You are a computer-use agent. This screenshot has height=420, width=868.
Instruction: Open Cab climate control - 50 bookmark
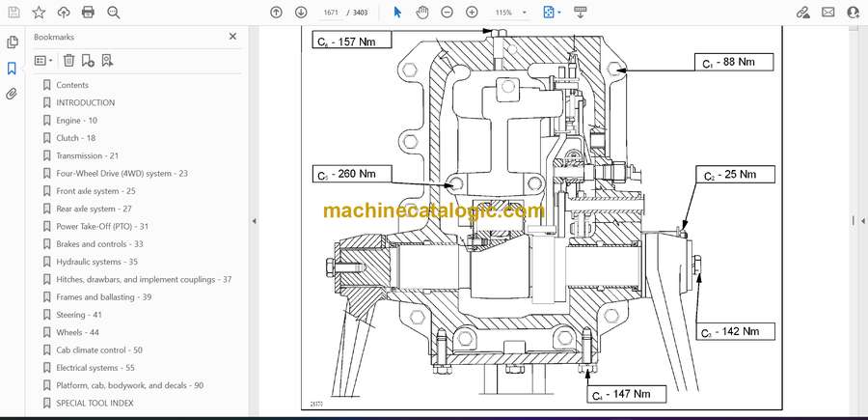point(99,350)
